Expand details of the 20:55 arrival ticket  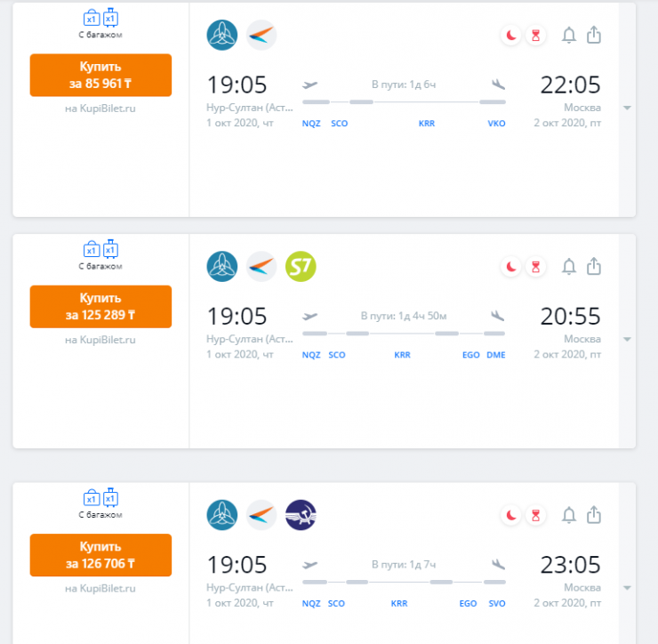pos(627,339)
